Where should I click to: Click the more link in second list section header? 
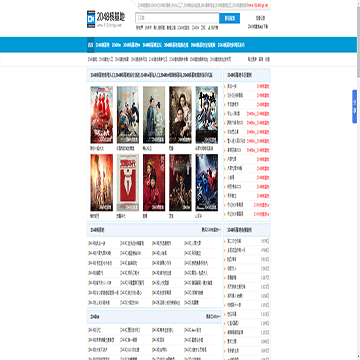[x=213, y=316]
